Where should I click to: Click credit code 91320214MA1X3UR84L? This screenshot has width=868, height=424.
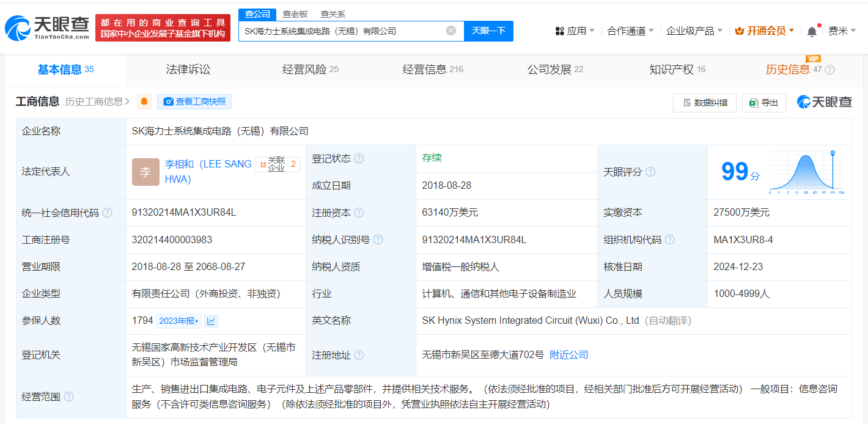[184, 213]
